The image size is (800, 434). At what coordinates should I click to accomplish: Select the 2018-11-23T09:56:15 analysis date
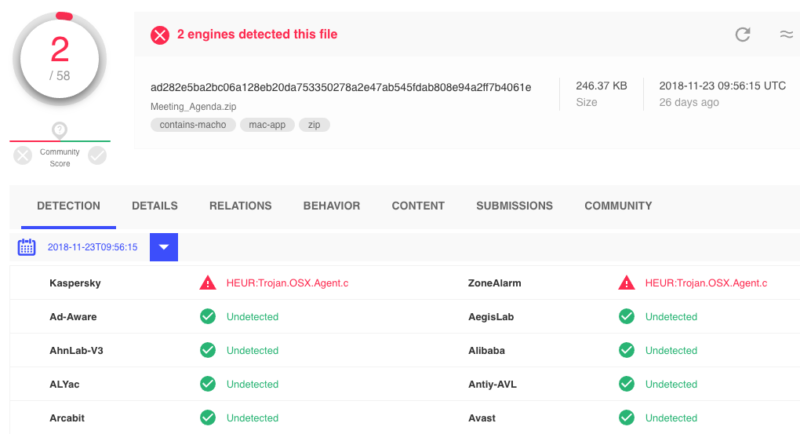pos(92,247)
